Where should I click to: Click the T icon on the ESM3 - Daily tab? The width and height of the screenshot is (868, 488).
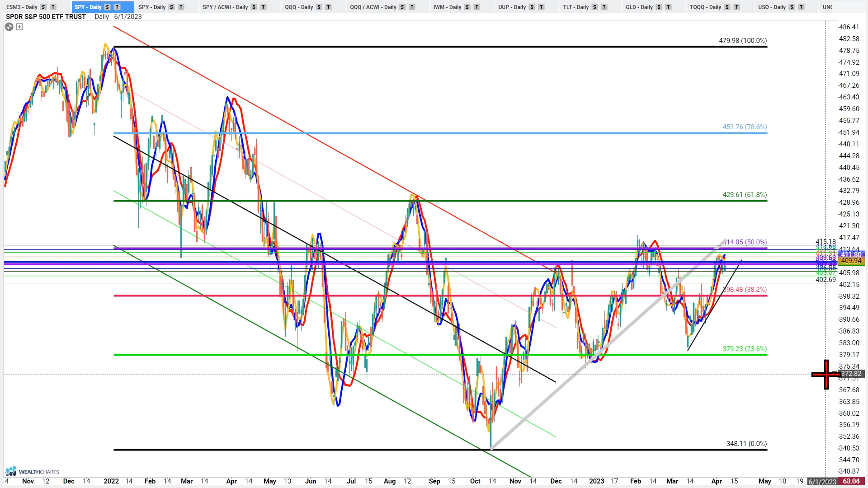[53, 7]
